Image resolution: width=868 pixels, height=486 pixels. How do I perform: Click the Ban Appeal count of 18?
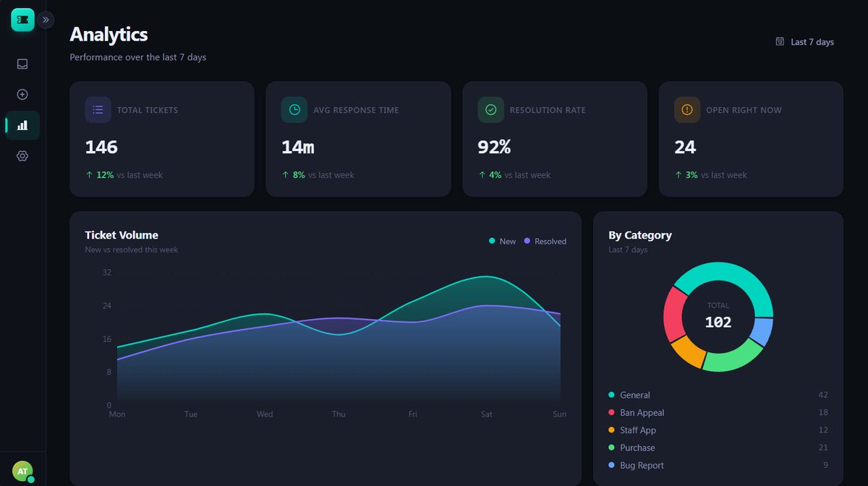pyautogui.click(x=823, y=412)
